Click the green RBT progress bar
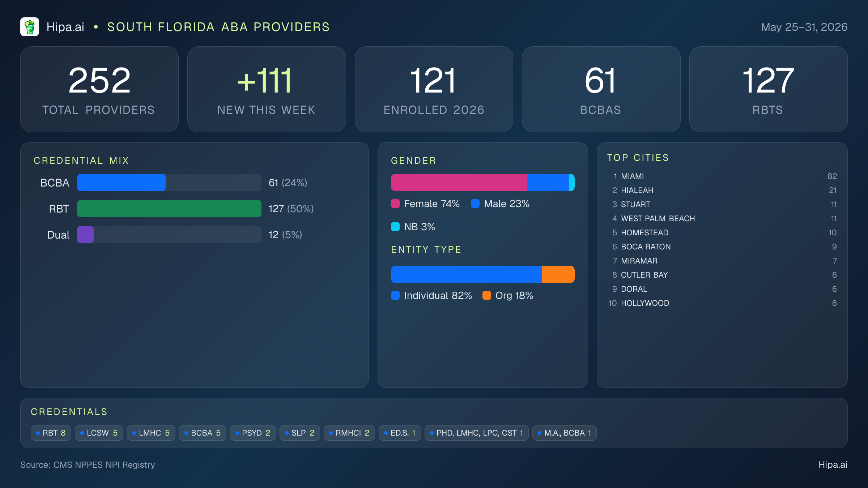The width and height of the screenshot is (868, 488). coord(169,209)
